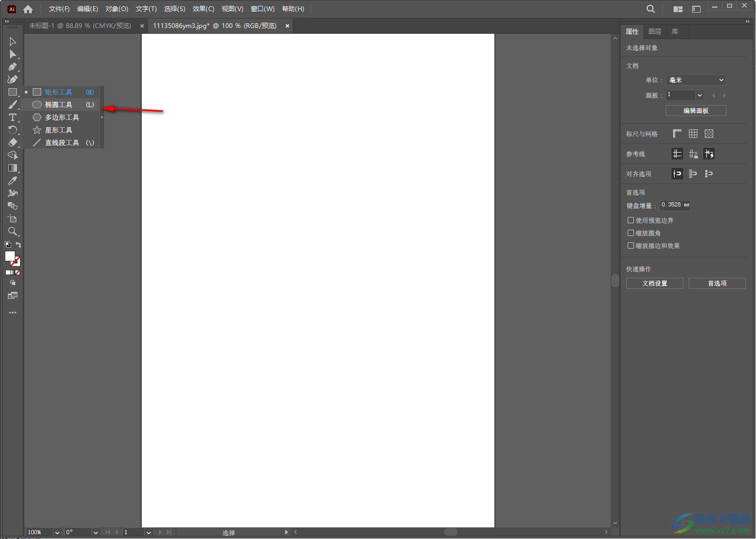
Task: Toggle grid display icon
Action: point(693,134)
